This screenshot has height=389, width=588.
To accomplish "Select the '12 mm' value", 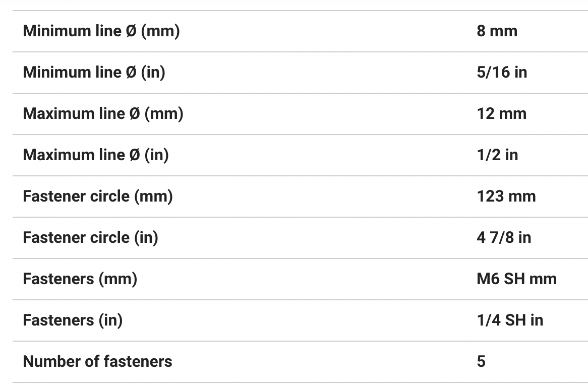I will click(501, 114).
